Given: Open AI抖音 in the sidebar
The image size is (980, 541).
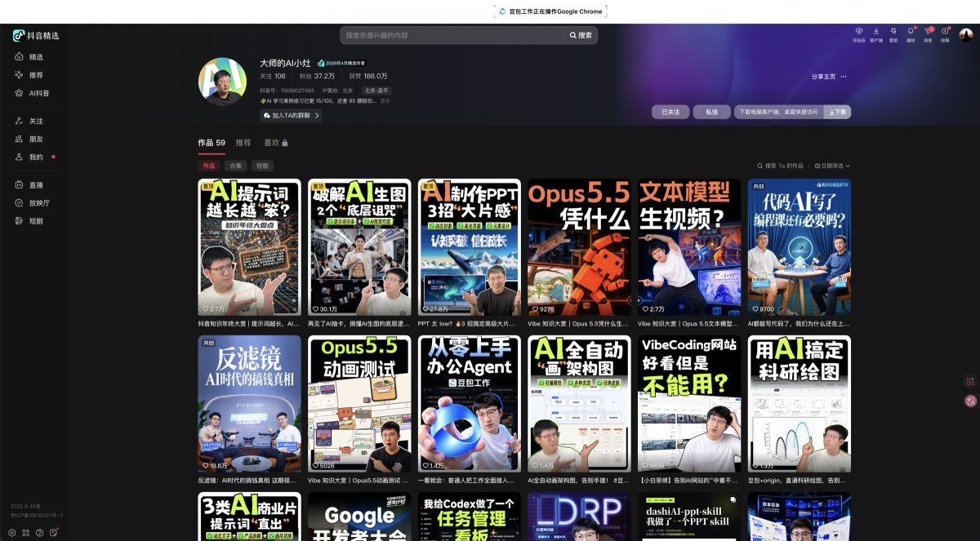Looking at the screenshot, I should [x=33, y=93].
